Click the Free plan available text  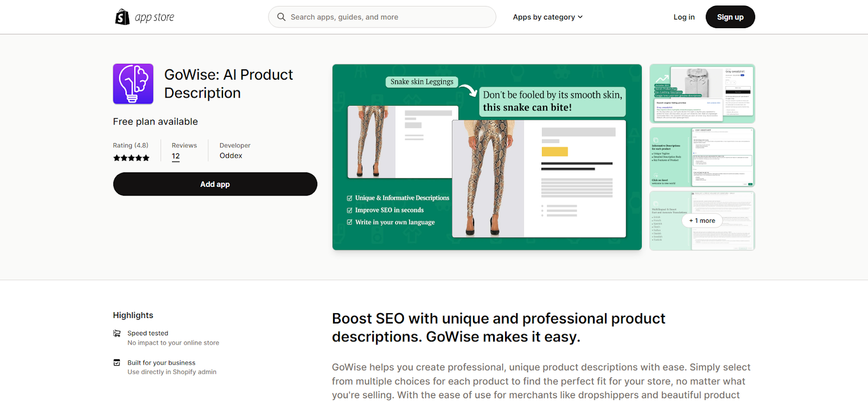pos(155,122)
